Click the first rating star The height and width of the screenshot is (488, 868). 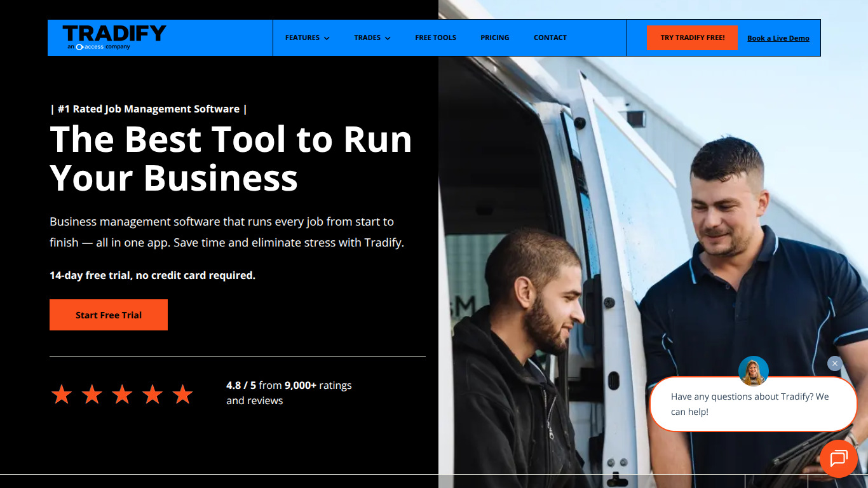pyautogui.click(x=62, y=394)
